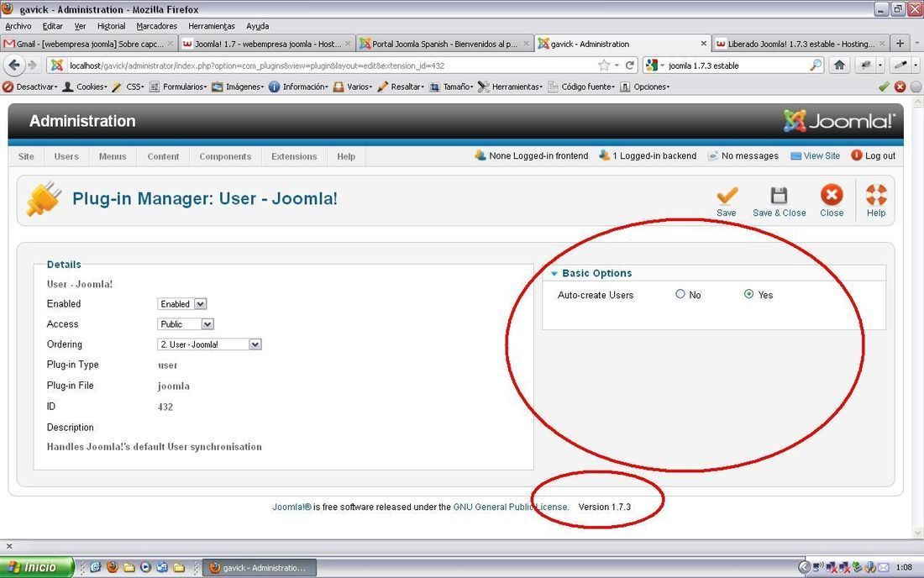Click gavick - Administration taskbar button

pyautogui.click(x=260, y=567)
